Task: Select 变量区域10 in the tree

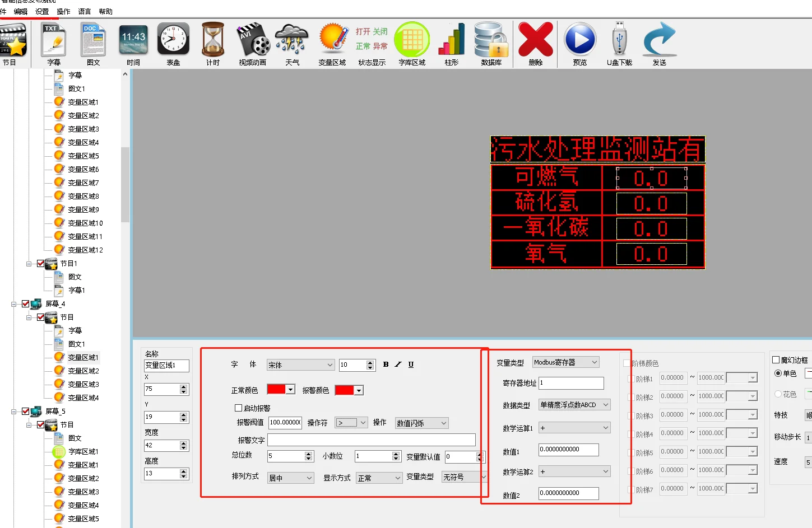Action: pos(85,223)
